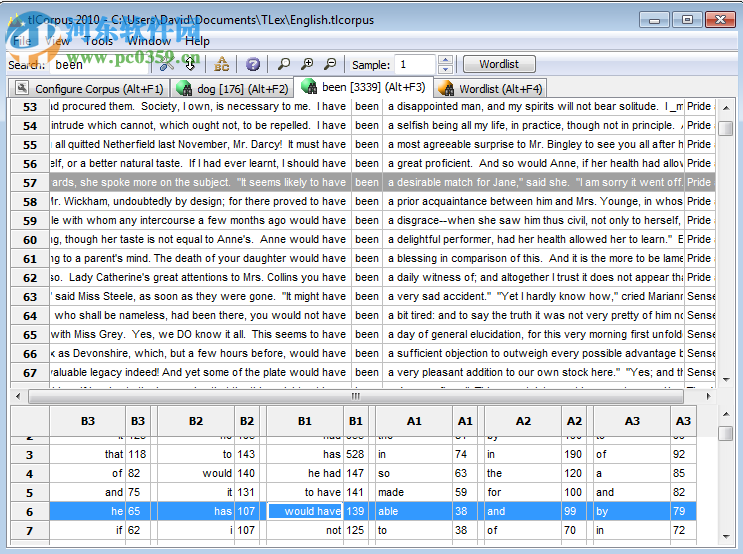Screen dimensions: 743x554
Task: Open the Help menu
Action: (197, 41)
